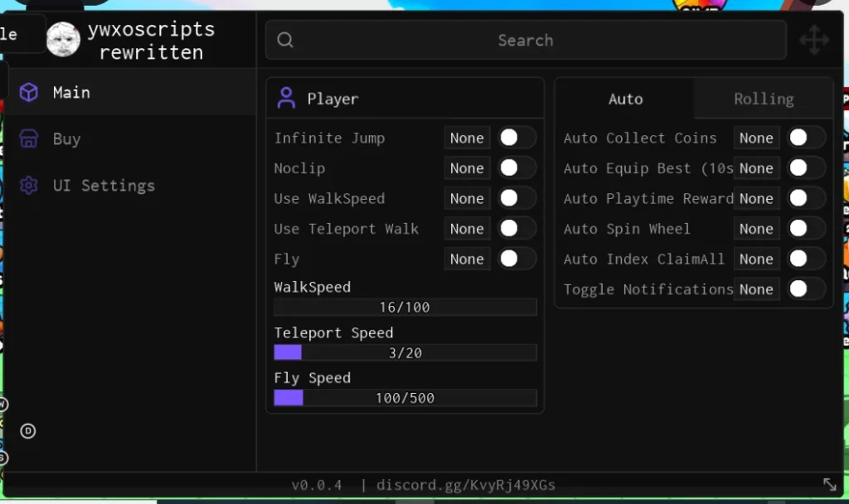
Task: Click inside the Search input field
Action: pyautogui.click(x=526, y=40)
